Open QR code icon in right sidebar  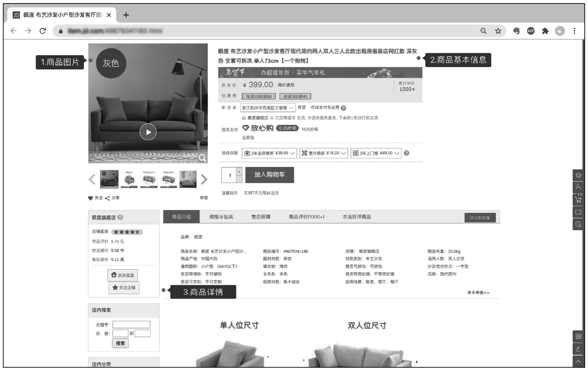[578, 337]
